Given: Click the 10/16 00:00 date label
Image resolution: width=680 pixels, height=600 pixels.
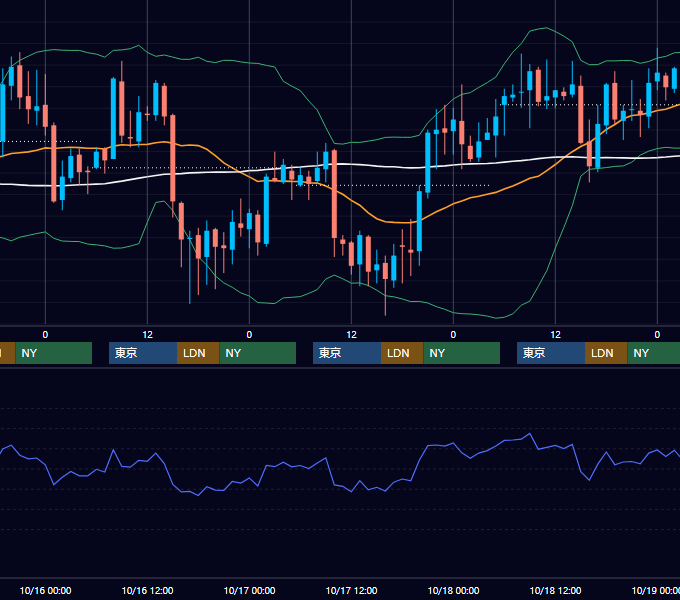Looking at the screenshot, I should pos(45,590).
